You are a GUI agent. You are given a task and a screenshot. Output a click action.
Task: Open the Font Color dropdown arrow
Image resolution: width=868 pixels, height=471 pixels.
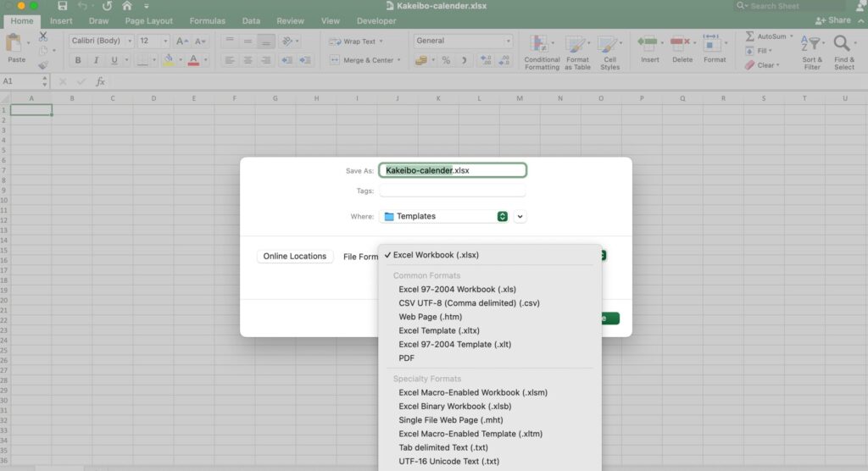point(205,60)
